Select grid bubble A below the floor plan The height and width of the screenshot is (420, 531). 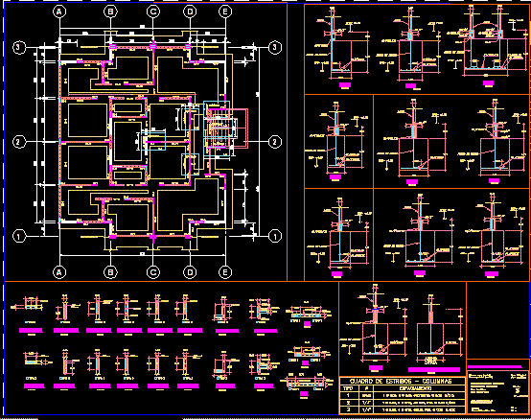(59, 272)
